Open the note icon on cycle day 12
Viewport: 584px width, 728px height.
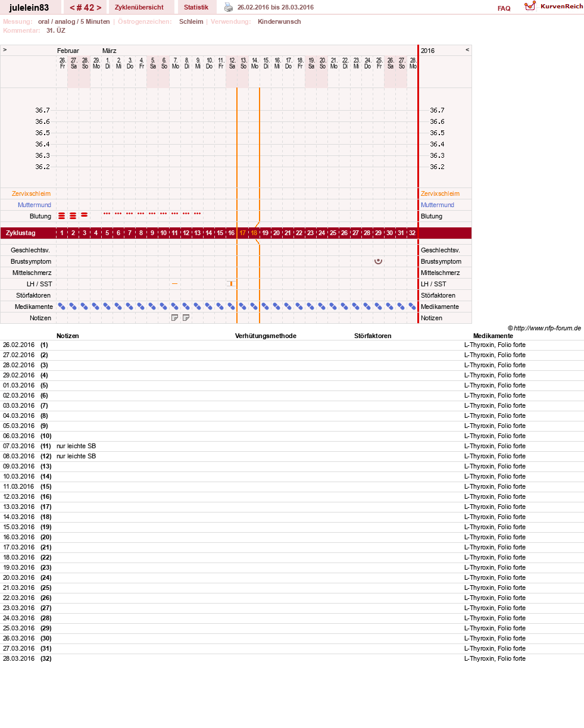pos(186,318)
